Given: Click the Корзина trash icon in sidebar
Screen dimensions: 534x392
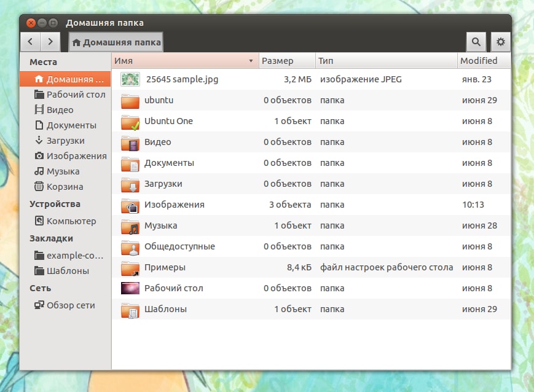Looking at the screenshot, I should (x=39, y=186).
